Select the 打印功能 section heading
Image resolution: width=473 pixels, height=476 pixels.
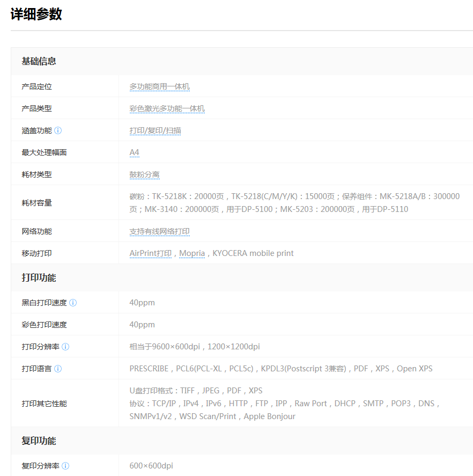pyautogui.click(x=39, y=278)
